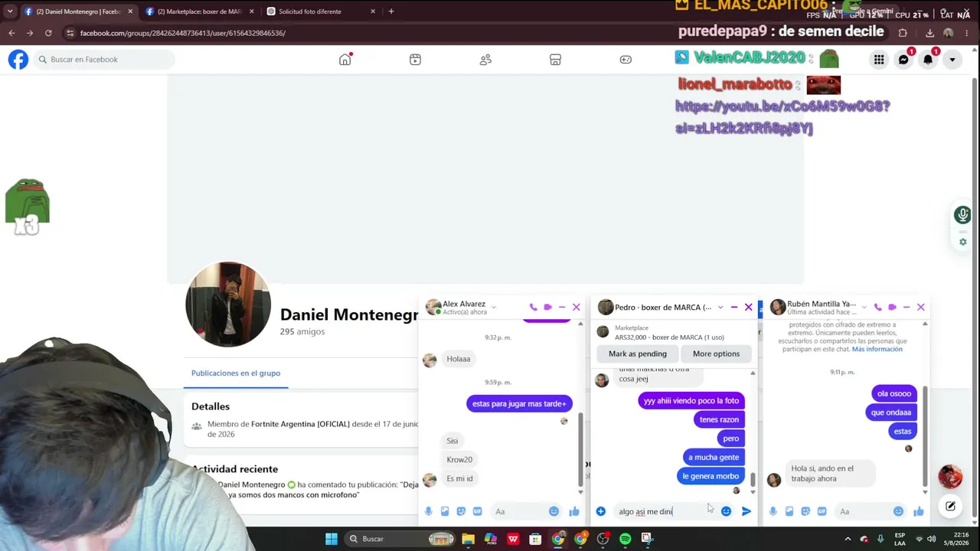This screenshot has height=551, width=980.
Task: Open the YouTube link in stream chat overlay
Action: click(x=782, y=117)
